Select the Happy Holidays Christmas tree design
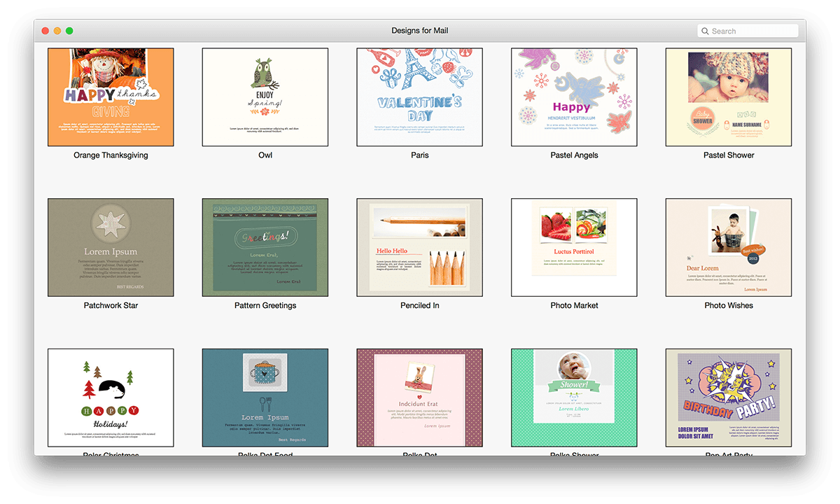Viewport: 840px width, 504px height. 111,398
